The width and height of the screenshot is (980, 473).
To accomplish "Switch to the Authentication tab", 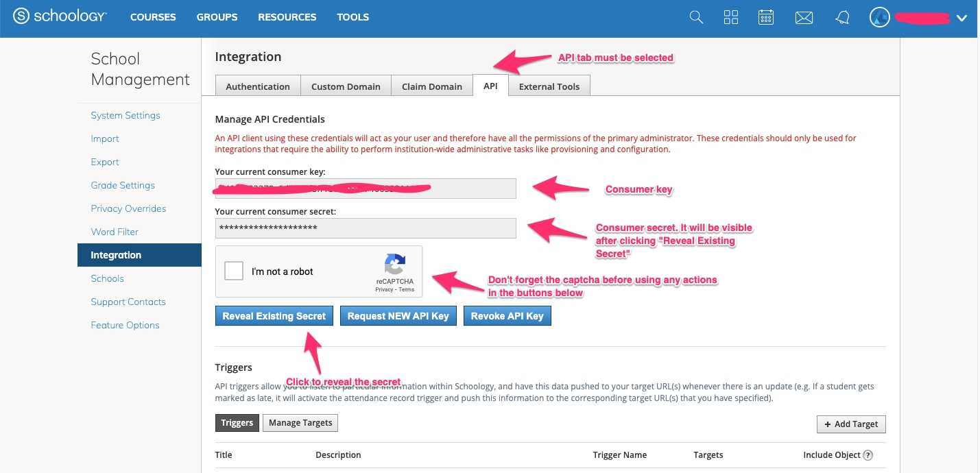I will coord(258,86).
